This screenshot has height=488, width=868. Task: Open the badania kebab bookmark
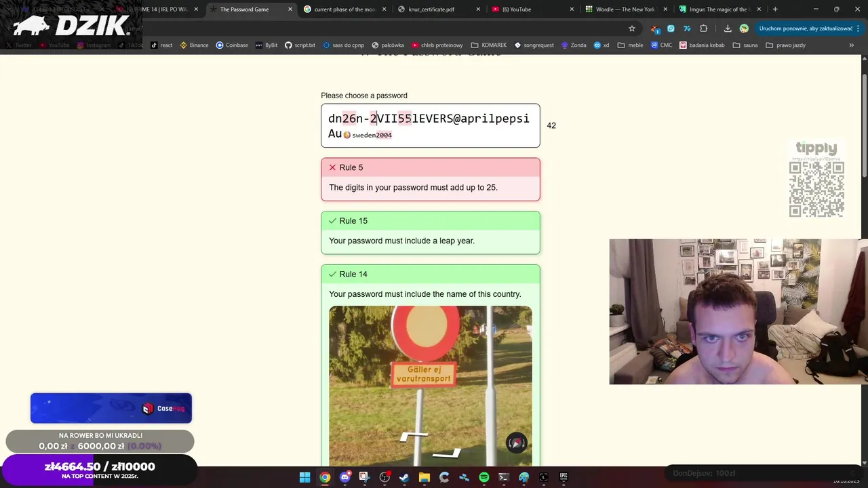702,45
